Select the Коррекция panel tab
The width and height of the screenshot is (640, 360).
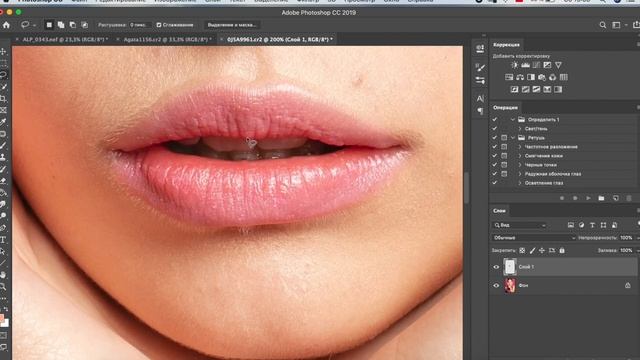tap(506, 44)
